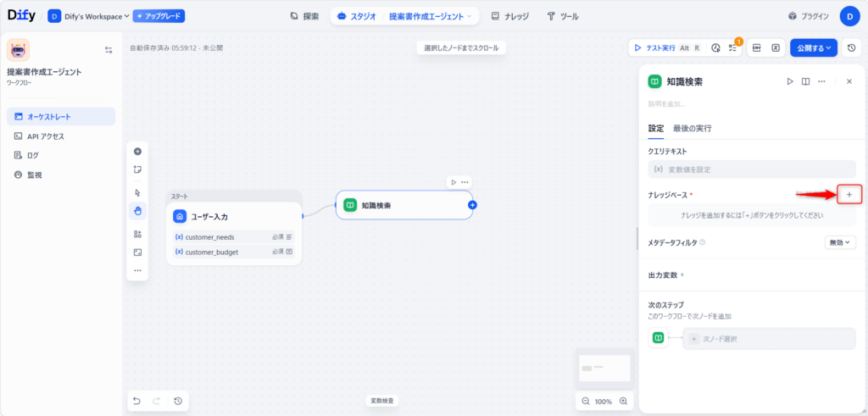Image resolution: width=868 pixels, height=416 pixels.
Task: Run this step with the panel play icon
Action: [x=789, y=81]
